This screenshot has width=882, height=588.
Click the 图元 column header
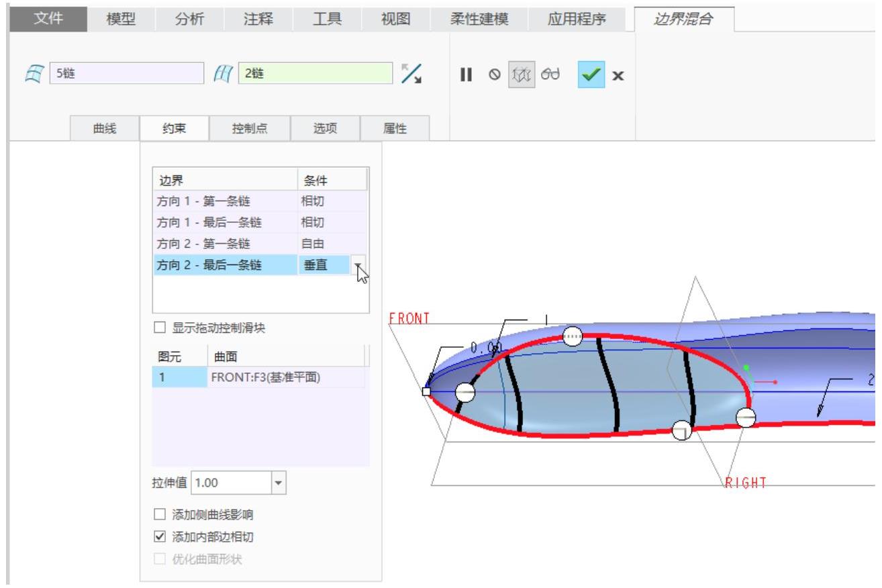click(179, 357)
